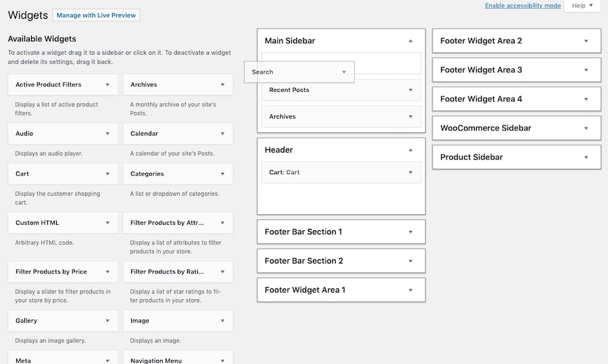608x364 pixels.
Task: Expand Footer Bar Section 2 area
Action: (410, 261)
